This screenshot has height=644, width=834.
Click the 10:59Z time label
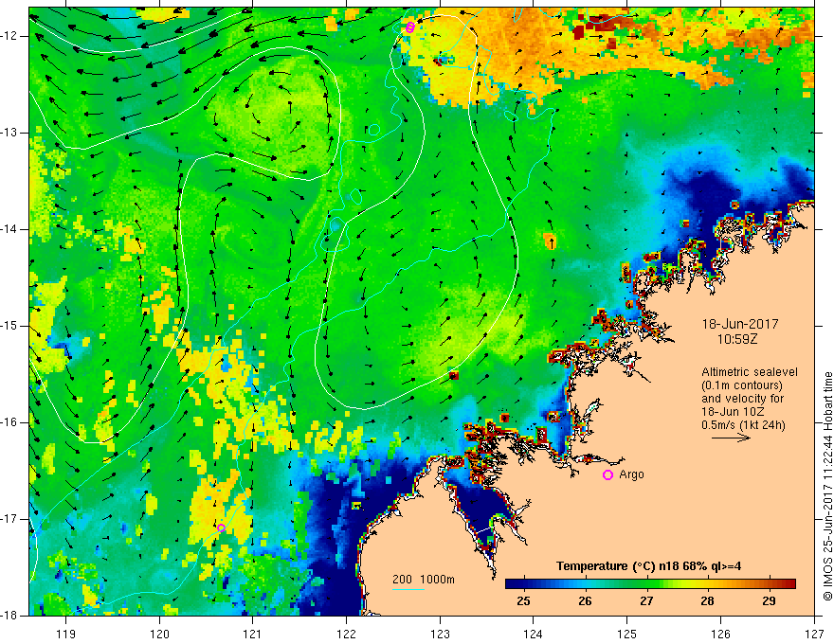point(736,339)
